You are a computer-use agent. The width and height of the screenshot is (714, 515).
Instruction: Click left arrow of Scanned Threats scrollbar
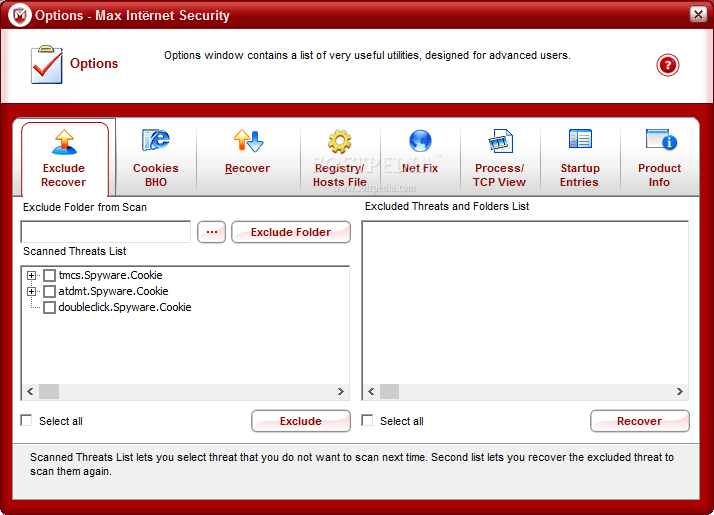coord(30,392)
